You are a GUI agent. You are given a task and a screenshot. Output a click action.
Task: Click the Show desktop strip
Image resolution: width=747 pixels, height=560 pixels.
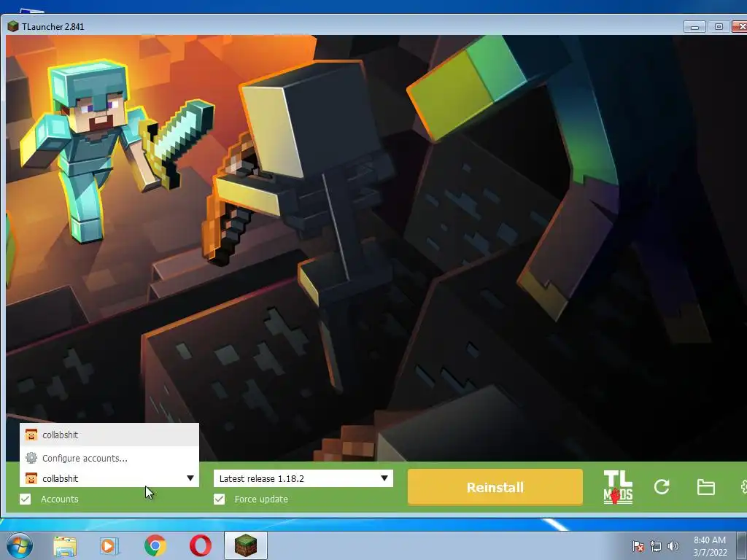click(742, 545)
